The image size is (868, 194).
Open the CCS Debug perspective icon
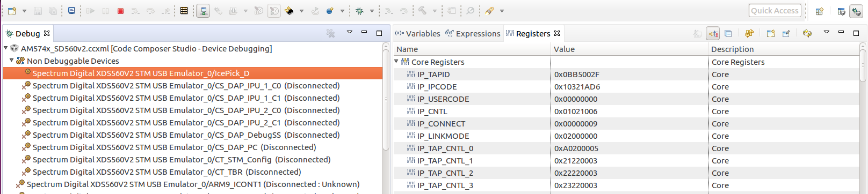856,11
